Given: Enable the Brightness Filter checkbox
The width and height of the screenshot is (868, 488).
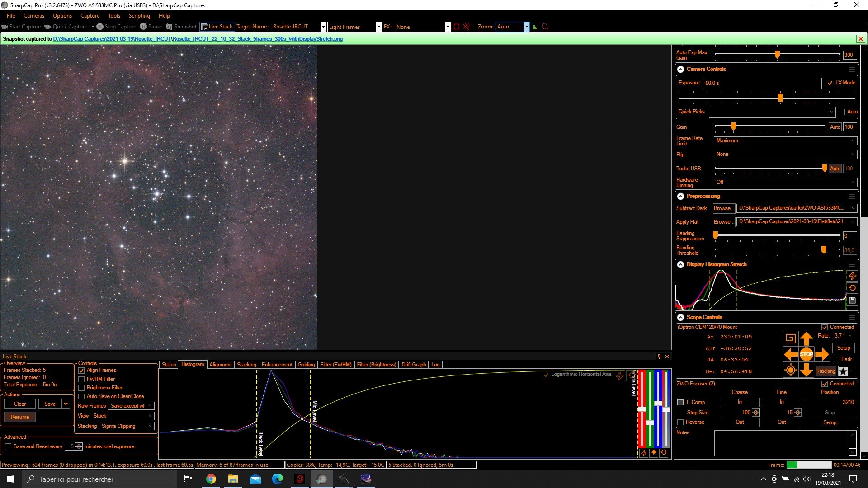Looking at the screenshot, I should tap(82, 388).
